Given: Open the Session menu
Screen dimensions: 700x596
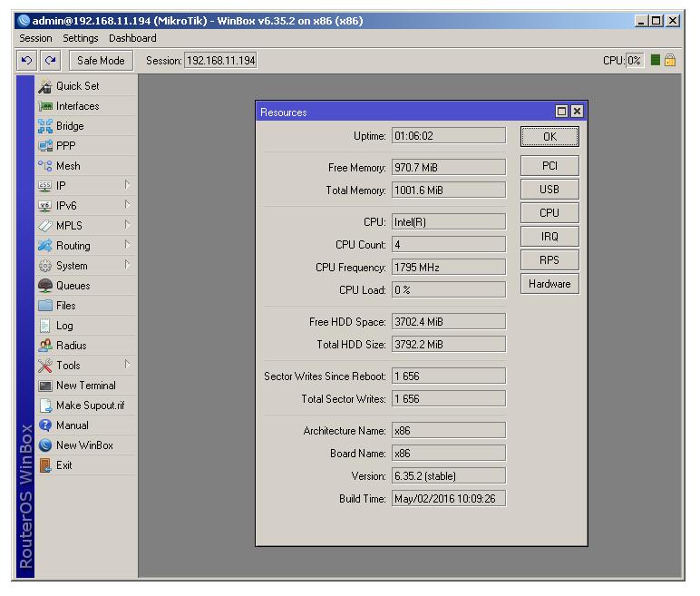Looking at the screenshot, I should 36,38.
